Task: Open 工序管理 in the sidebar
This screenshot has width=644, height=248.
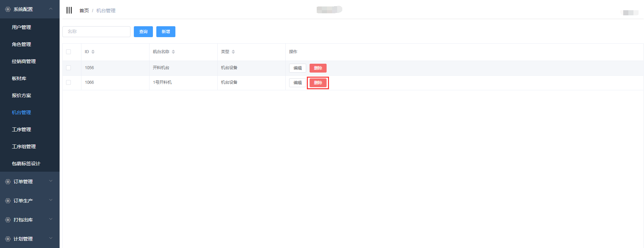Action: pos(21,129)
